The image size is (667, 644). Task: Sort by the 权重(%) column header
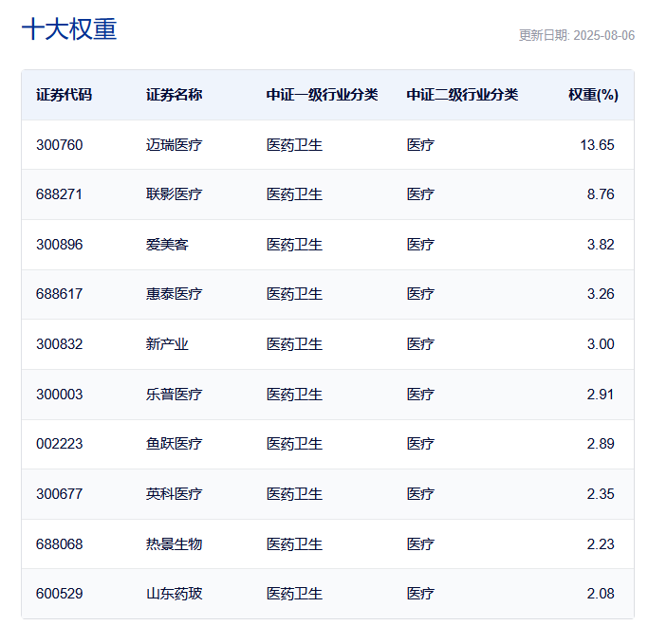[x=593, y=95]
